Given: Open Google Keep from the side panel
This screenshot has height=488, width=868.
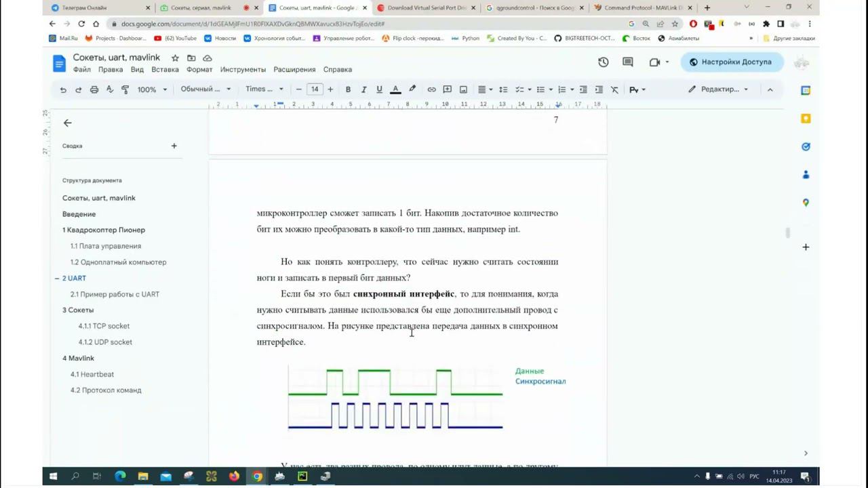Looking at the screenshot, I should (806, 119).
